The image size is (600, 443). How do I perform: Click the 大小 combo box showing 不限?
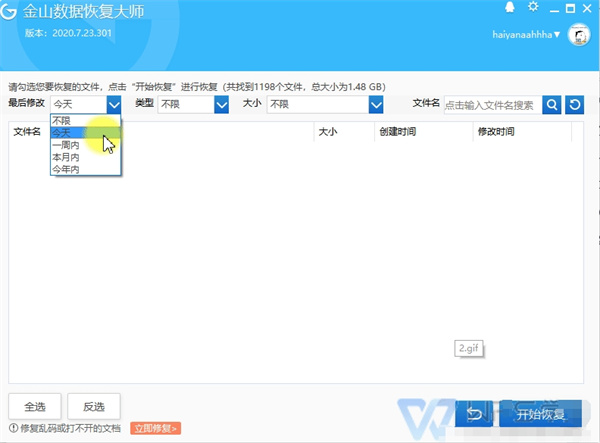click(x=325, y=104)
